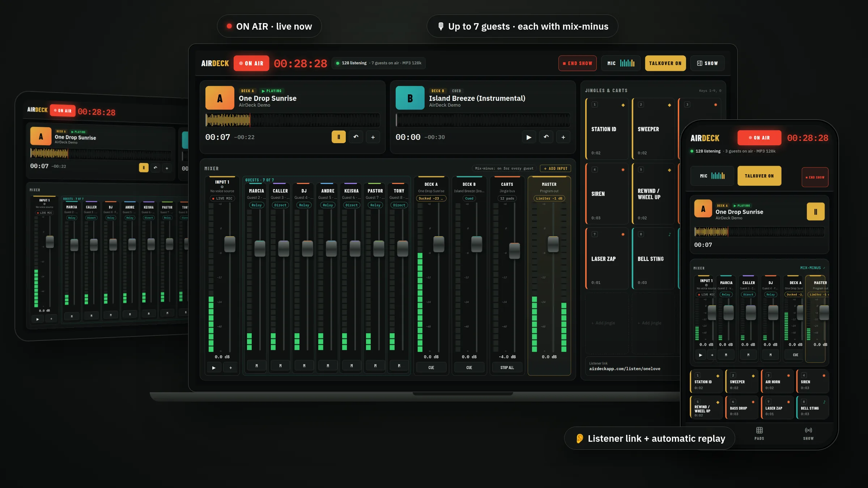Click Mix-minus: on for every guest

pos(504,168)
